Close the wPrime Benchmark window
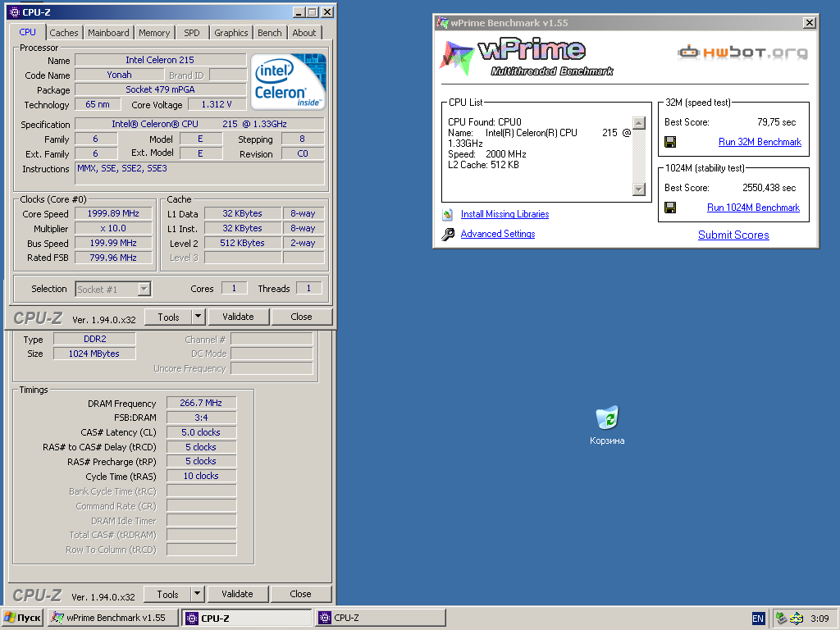Viewport: 840px width, 630px height. [x=810, y=22]
